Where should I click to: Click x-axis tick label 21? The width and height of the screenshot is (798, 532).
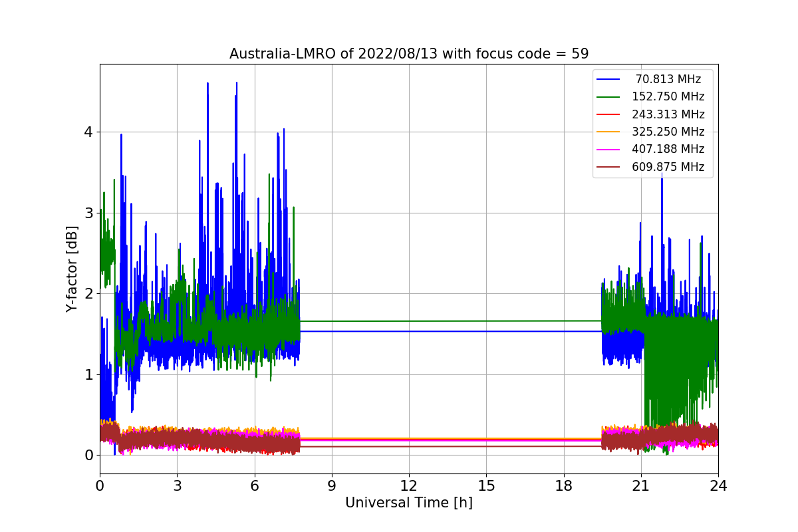tap(641, 485)
